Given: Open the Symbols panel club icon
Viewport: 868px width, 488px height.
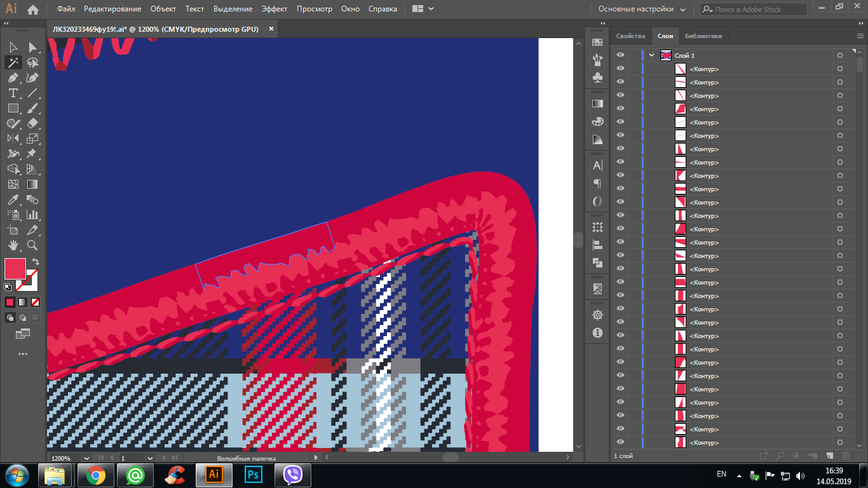Looking at the screenshot, I should point(597,77).
